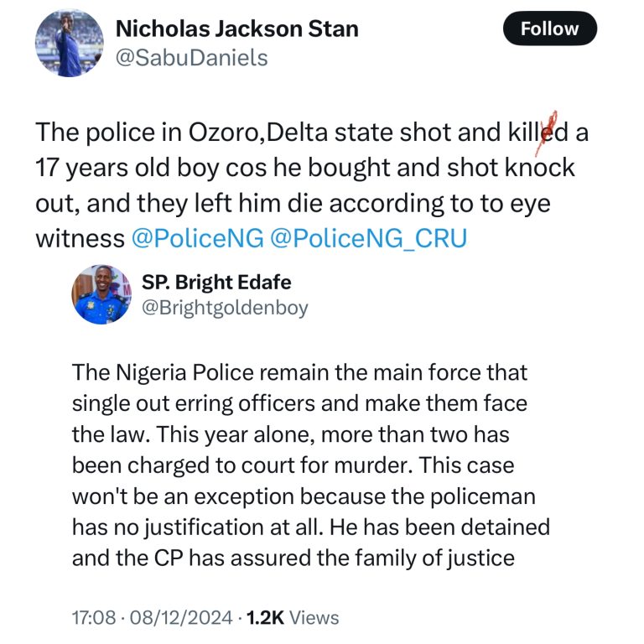Click the line ending "family of justice"
The image size is (644, 644).
[x=293, y=557]
